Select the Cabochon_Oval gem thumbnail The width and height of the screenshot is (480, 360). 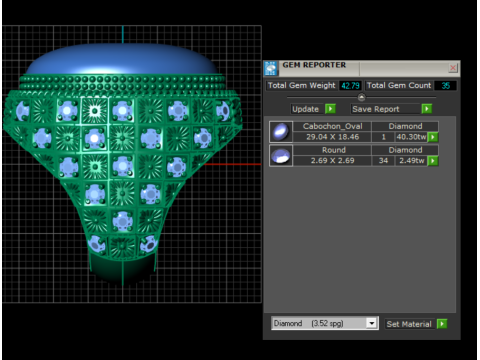pos(281,132)
